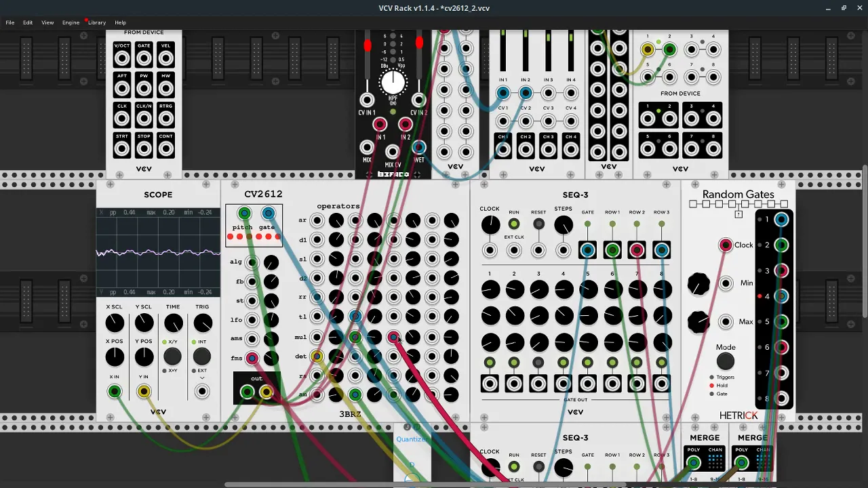Click the mixer CH 4 output port
This screenshot has height=488, width=868.
[571, 150]
